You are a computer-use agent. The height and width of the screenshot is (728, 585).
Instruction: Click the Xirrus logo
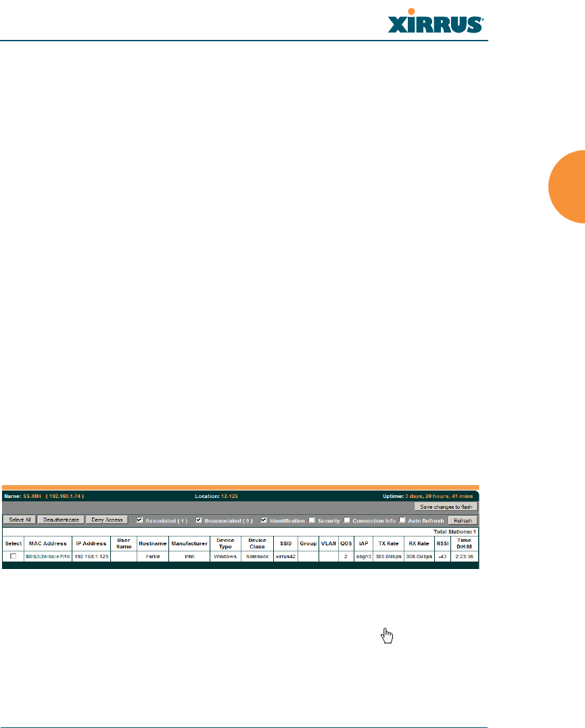pos(436,22)
